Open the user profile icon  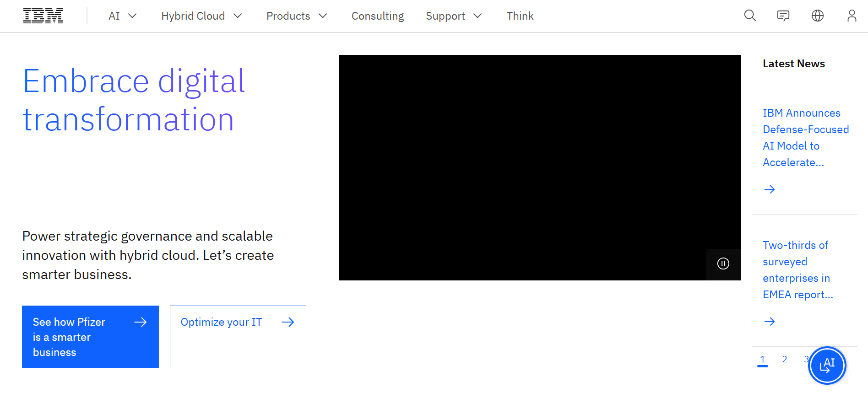(852, 16)
